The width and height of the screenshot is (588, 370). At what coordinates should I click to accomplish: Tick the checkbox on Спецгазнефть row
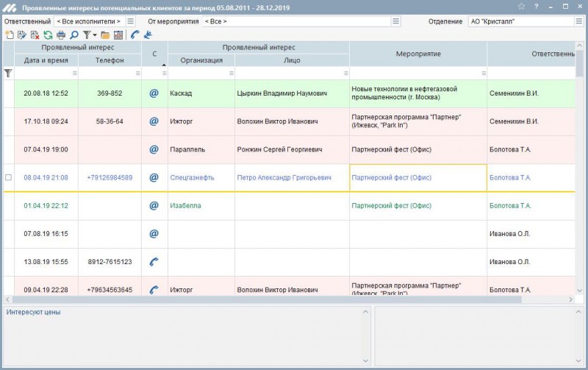[9, 177]
